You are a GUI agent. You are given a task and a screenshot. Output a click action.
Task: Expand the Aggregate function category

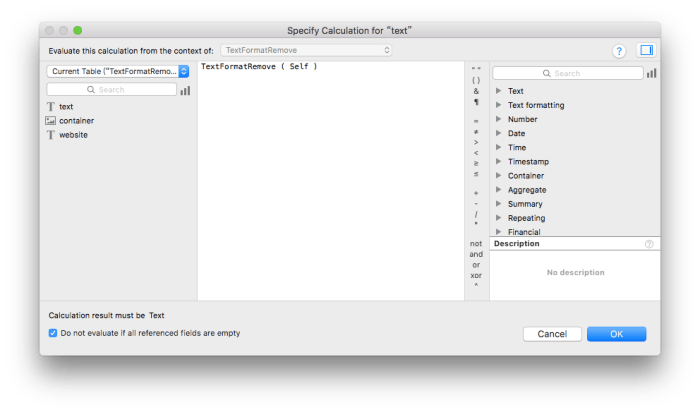[x=497, y=189]
